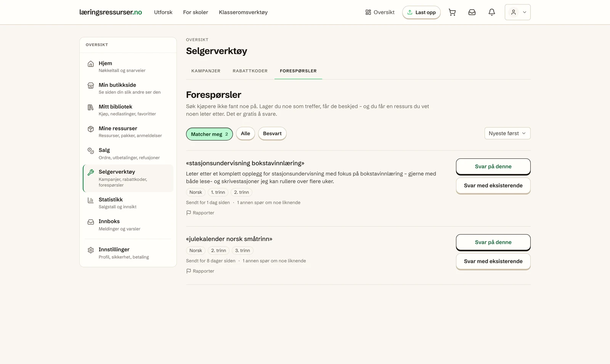Open the shopping cart icon
This screenshot has height=364, width=610.
(452, 12)
